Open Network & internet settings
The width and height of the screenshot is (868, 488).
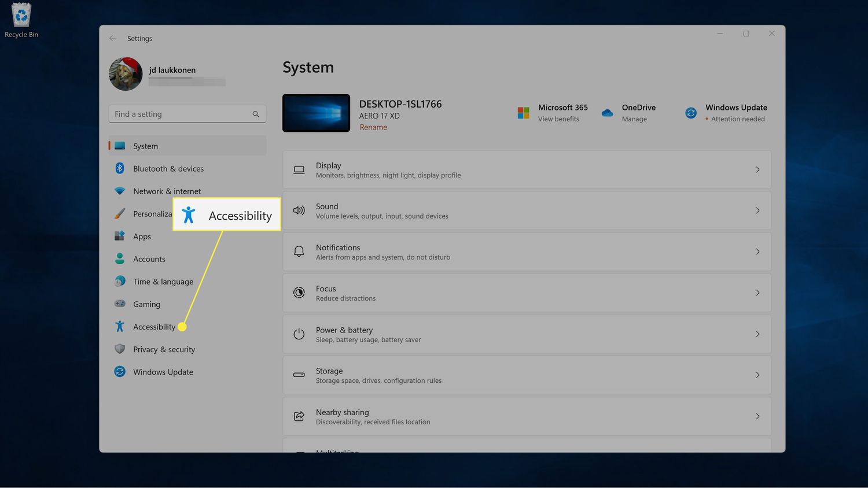[x=187, y=191]
